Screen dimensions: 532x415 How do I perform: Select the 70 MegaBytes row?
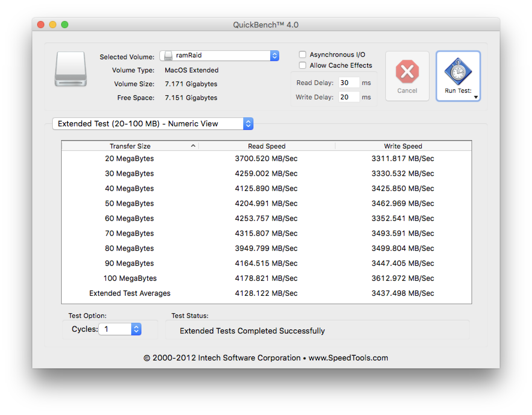point(267,233)
